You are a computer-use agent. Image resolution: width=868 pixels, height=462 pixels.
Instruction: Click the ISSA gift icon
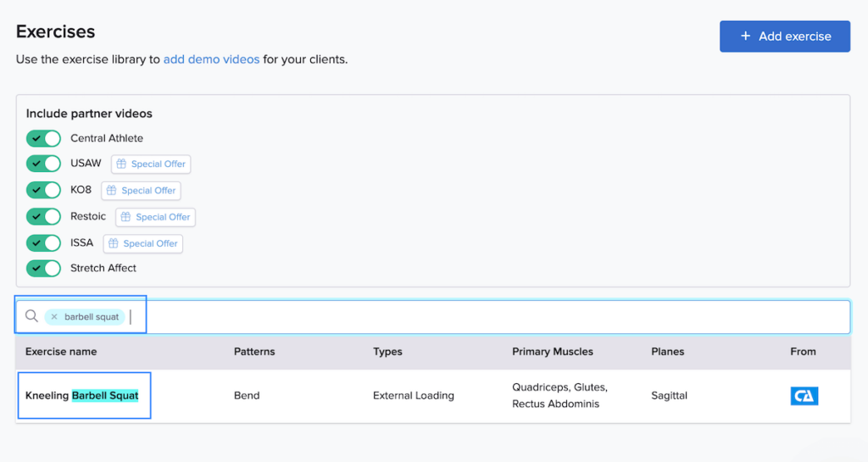coord(114,243)
